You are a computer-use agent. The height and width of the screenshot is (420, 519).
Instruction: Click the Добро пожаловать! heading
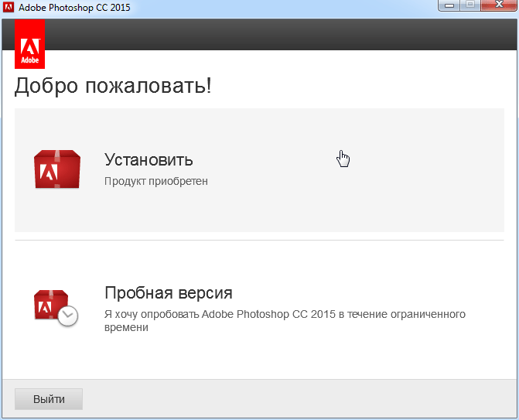click(113, 86)
